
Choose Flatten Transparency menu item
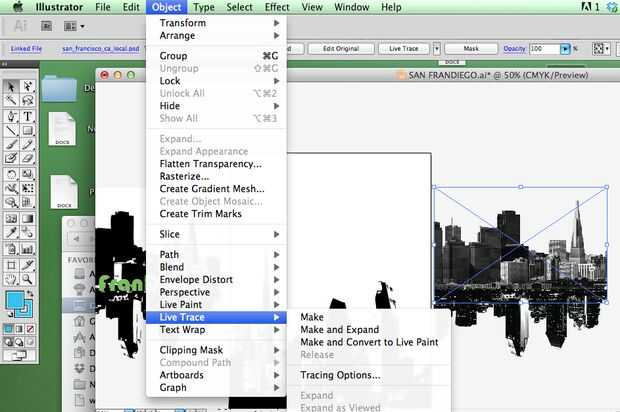216,164
